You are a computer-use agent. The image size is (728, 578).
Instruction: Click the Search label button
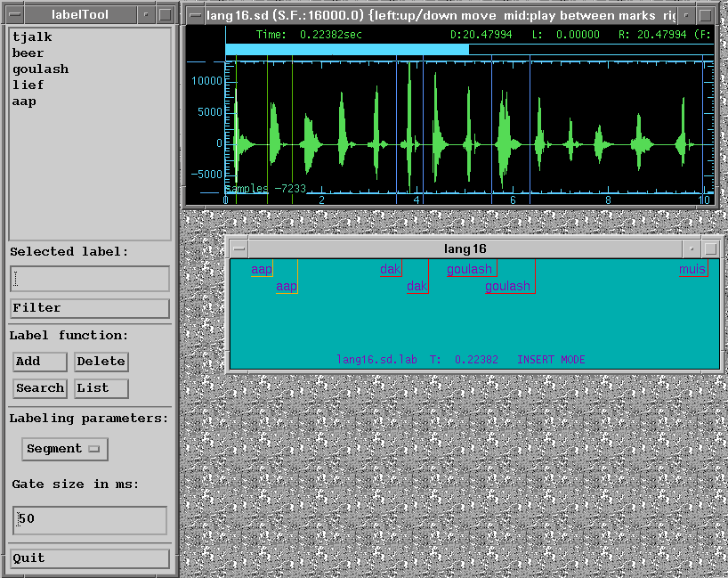39,388
